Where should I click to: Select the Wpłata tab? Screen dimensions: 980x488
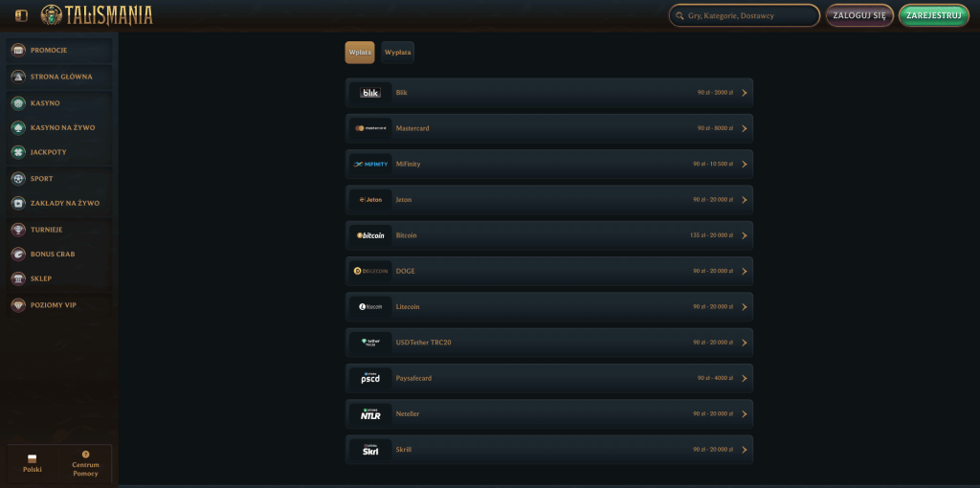360,53
